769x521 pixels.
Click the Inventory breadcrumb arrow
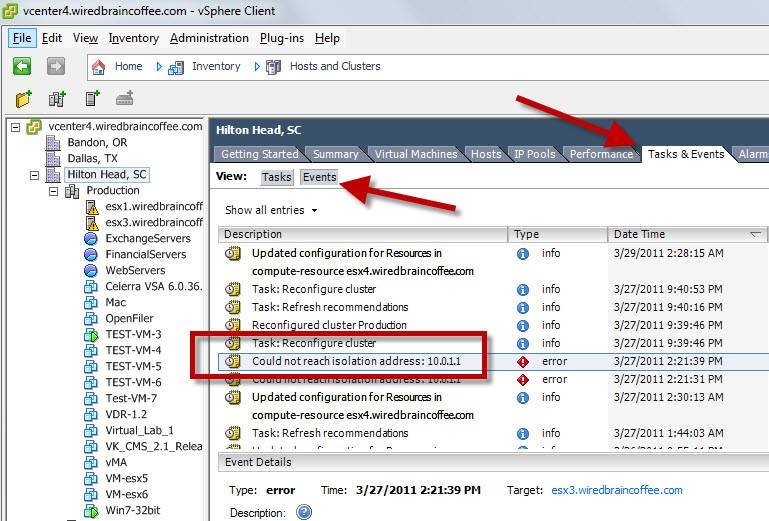tap(159, 67)
